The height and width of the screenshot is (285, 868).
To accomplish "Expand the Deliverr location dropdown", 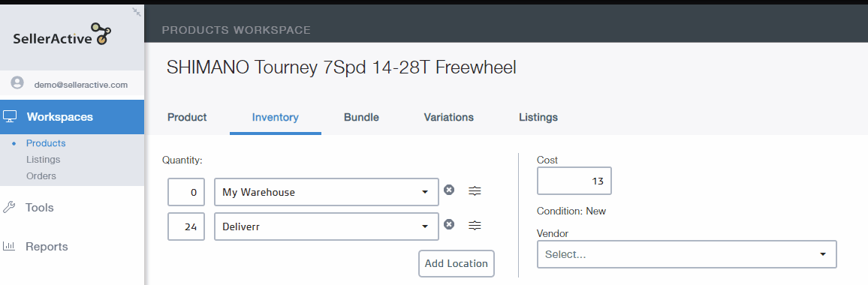I will 327,226.
